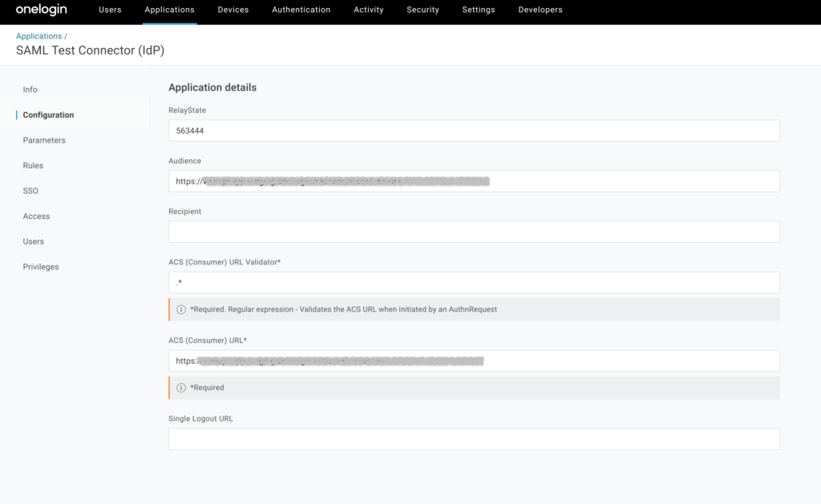Click info icon next to *Required note
Screen dimensions: 821x504
[x=181, y=388]
